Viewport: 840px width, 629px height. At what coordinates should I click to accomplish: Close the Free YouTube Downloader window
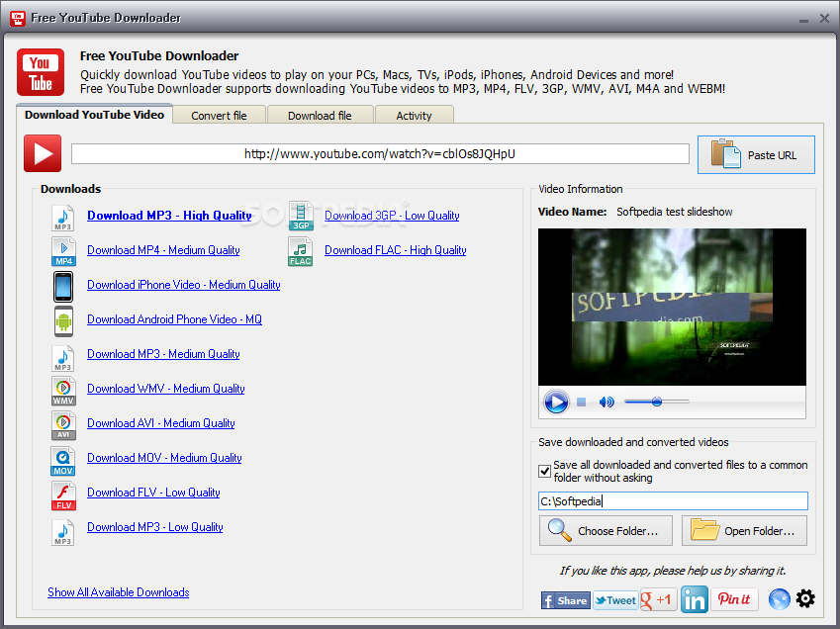[x=824, y=18]
